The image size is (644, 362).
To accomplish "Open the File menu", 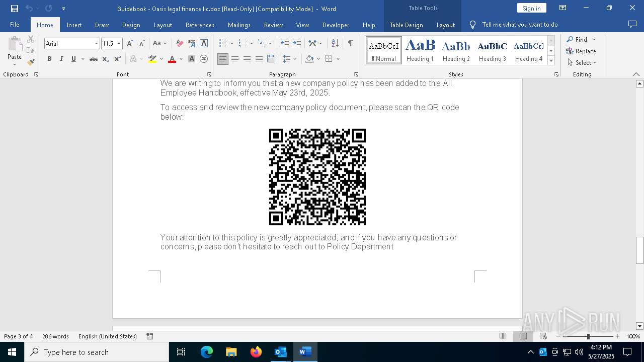I will 15,25.
